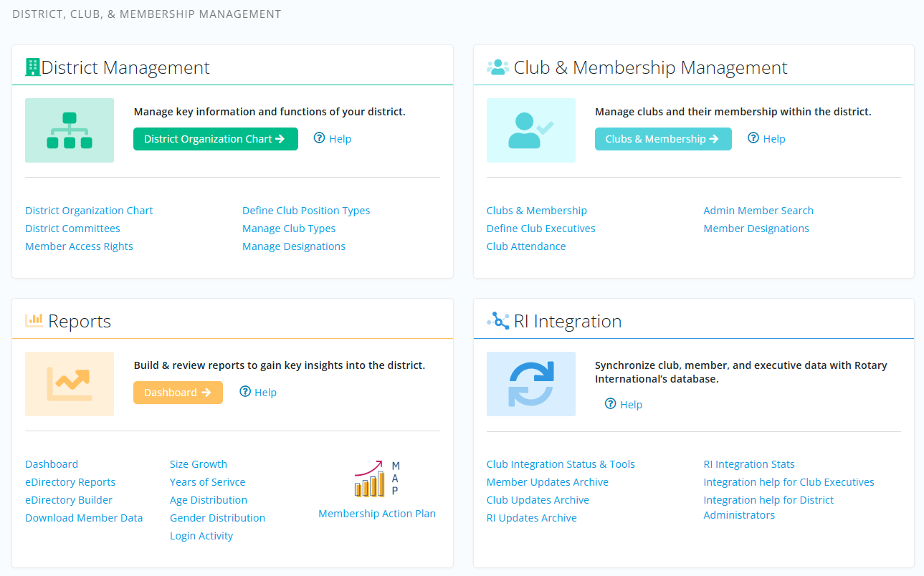924x576 pixels.
Task: Open Membership Action Plan text link
Action: point(377,514)
